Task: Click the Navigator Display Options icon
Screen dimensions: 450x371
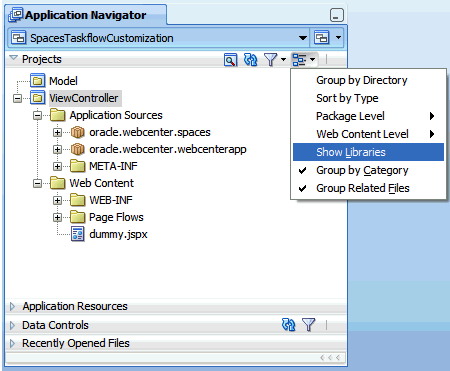Action: click(x=304, y=60)
